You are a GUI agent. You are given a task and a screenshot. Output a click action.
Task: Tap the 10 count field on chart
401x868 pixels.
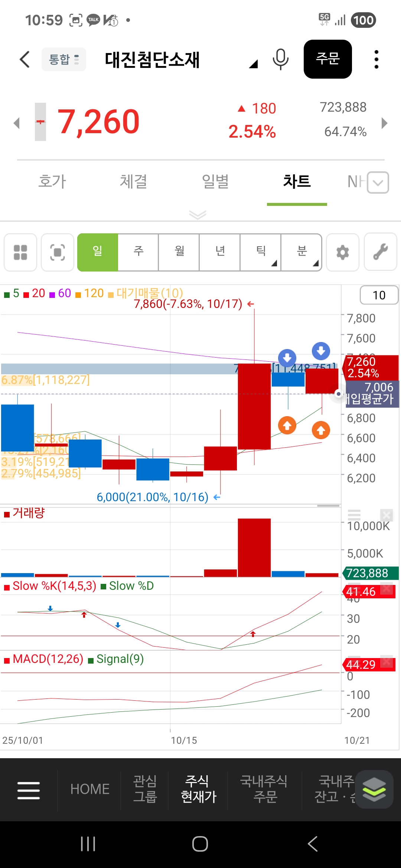point(379,295)
